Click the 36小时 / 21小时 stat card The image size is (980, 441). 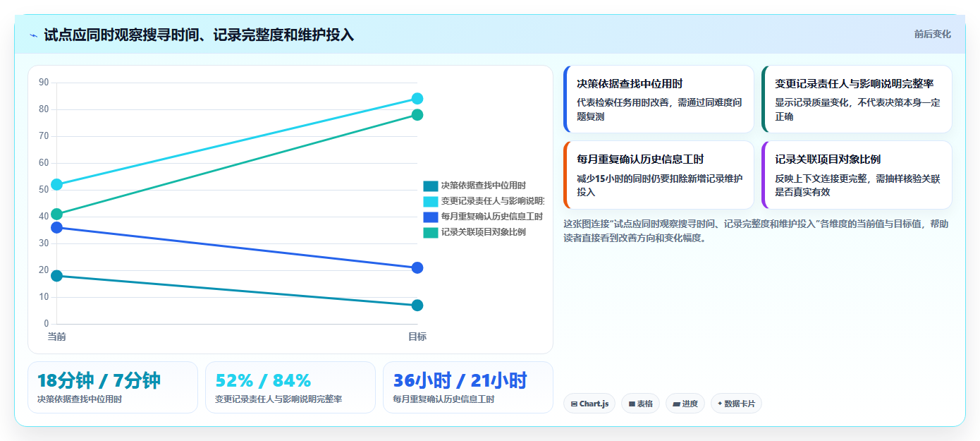(468, 387)
